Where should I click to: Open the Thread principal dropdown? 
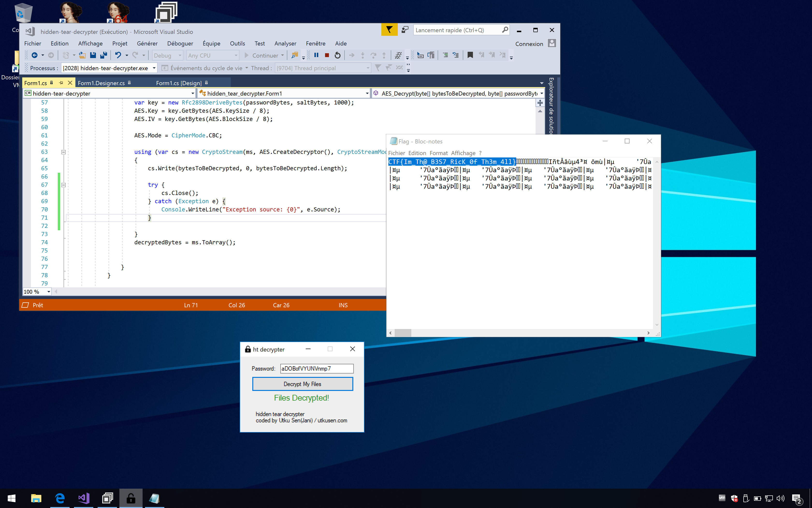[x=323, y=68]
